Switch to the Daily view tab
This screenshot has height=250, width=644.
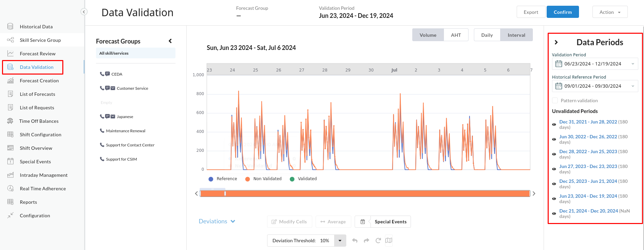[487, 35]
